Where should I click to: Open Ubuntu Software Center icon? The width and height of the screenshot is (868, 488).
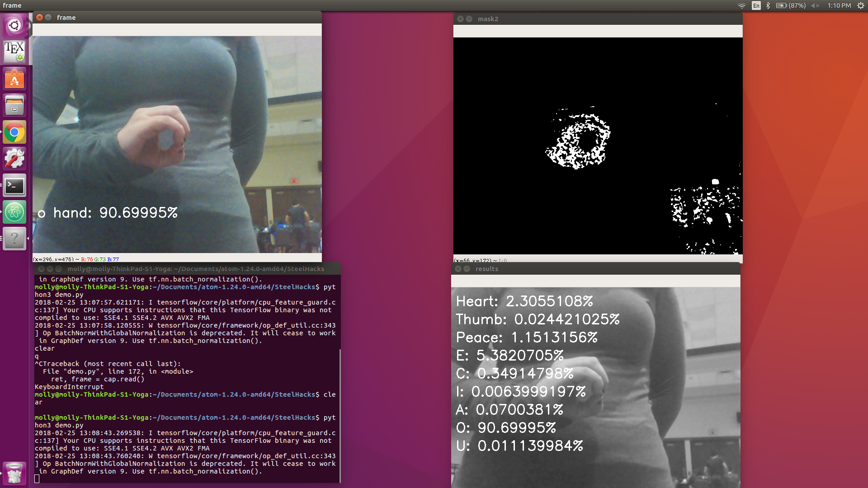tap(14, 79)
